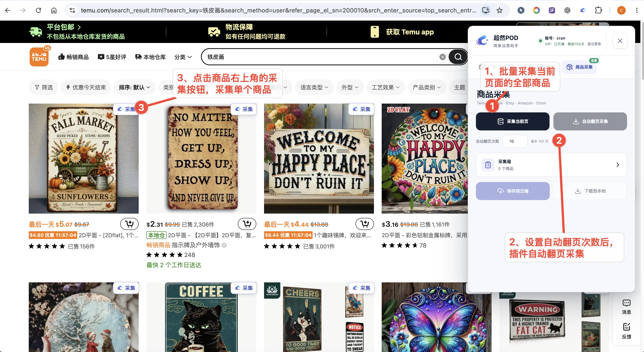Open the colorful butterfly round sign image
The image size is (644, 352).
pos(436,317)
